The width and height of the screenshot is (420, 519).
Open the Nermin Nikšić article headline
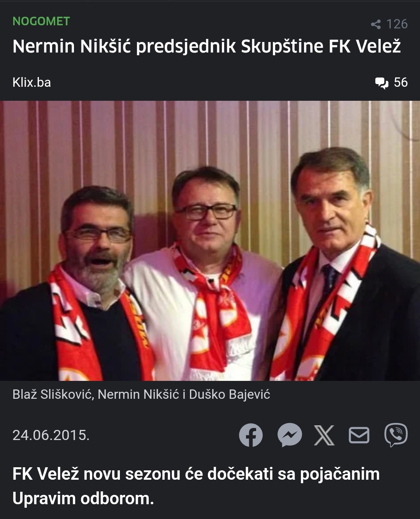(x=207, y=46)
